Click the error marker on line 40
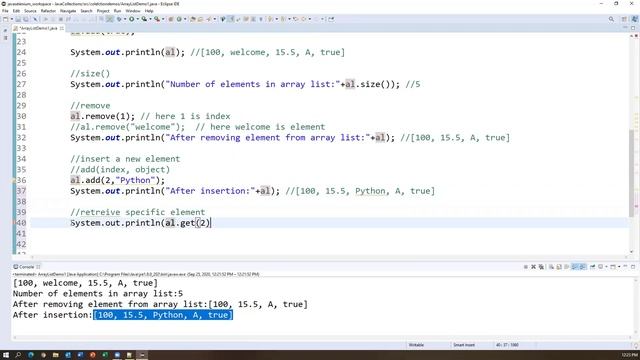Screen dimensions: 640x360 [14, 222]
